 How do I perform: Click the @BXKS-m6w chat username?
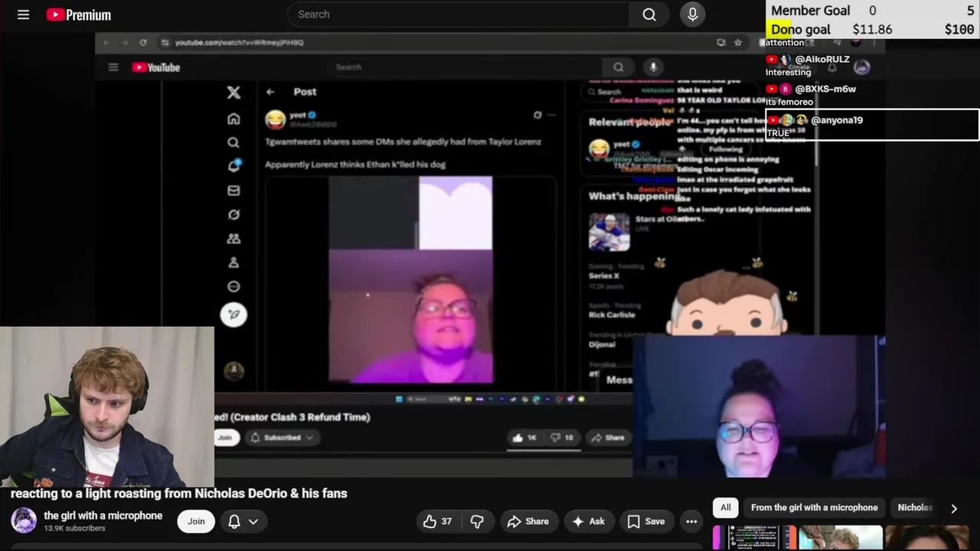click(x=825, y=89)
